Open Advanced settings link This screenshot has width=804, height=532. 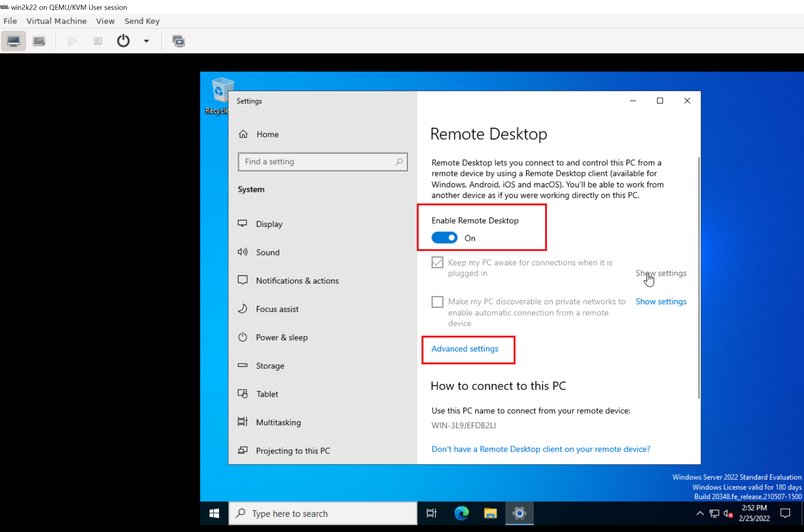pyautogui.click(x=465, y=349)
